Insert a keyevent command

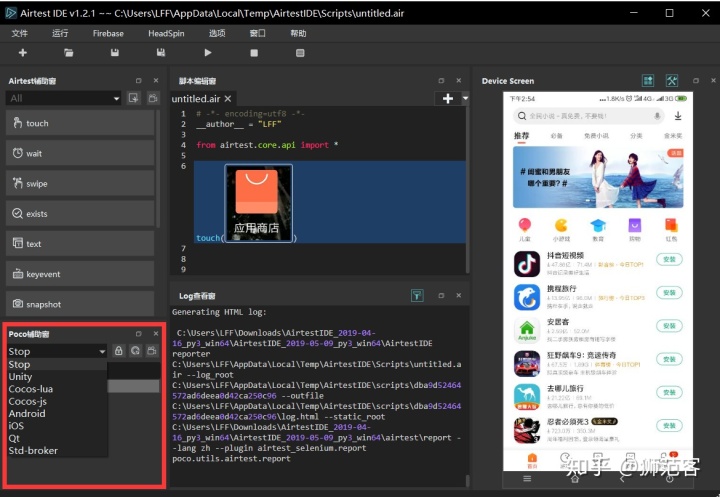(x=80, y=274)
